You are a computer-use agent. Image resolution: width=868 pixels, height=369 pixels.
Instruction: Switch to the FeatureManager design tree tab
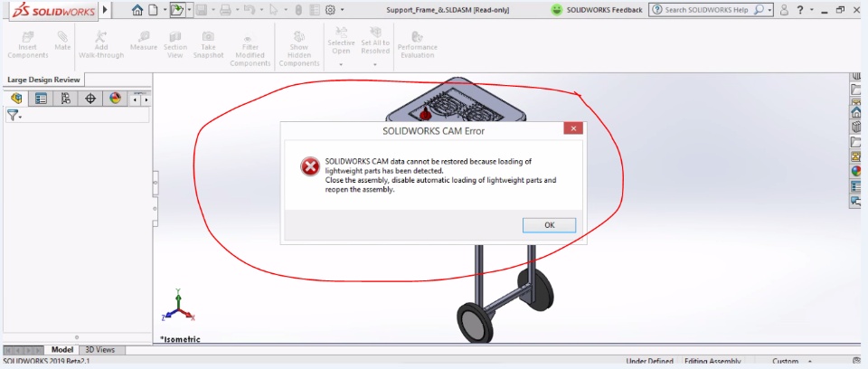point(16,99)
